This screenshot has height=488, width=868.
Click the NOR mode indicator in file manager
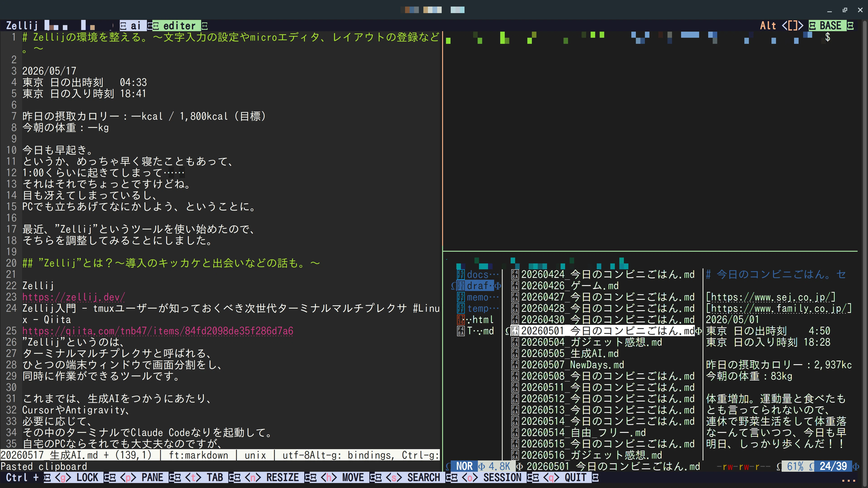tap(464, 466)
